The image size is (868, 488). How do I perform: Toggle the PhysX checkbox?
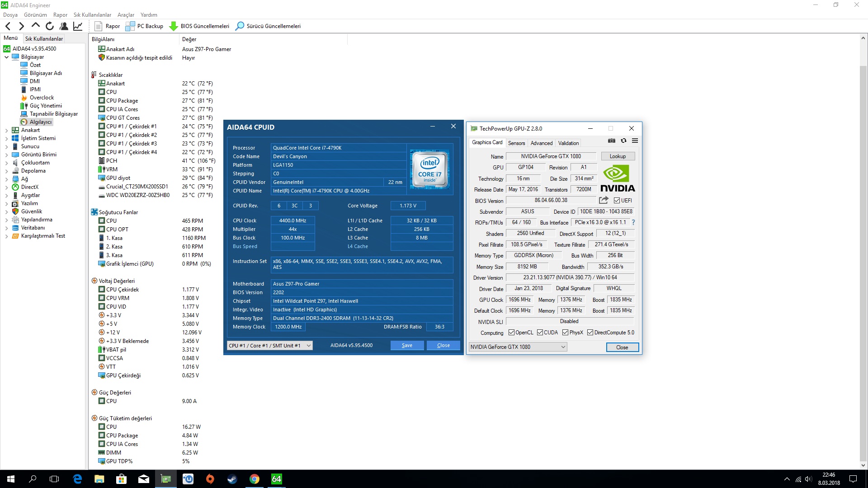pos(565,333)
